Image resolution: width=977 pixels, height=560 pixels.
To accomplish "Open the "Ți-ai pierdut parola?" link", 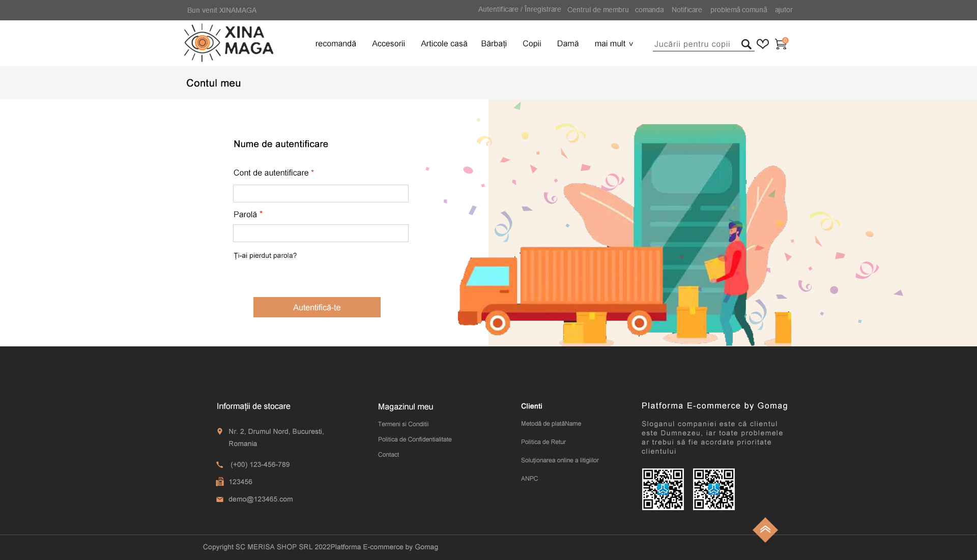I will 265,255.
